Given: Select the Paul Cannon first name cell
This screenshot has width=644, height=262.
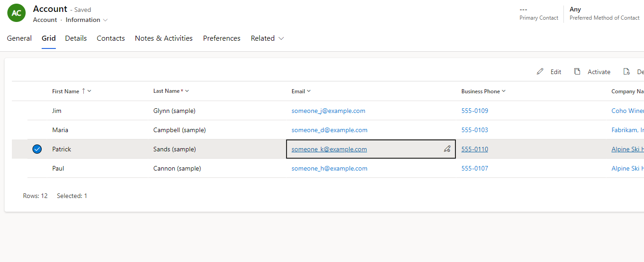Looking at the screenshot, I should coord(58,168).
